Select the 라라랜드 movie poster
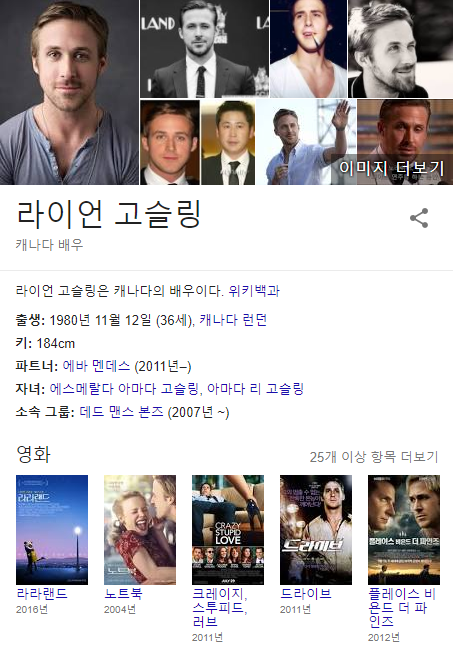The width and height of the screenshot is (453, 650). pyautogui.click(x=52, y=530)
